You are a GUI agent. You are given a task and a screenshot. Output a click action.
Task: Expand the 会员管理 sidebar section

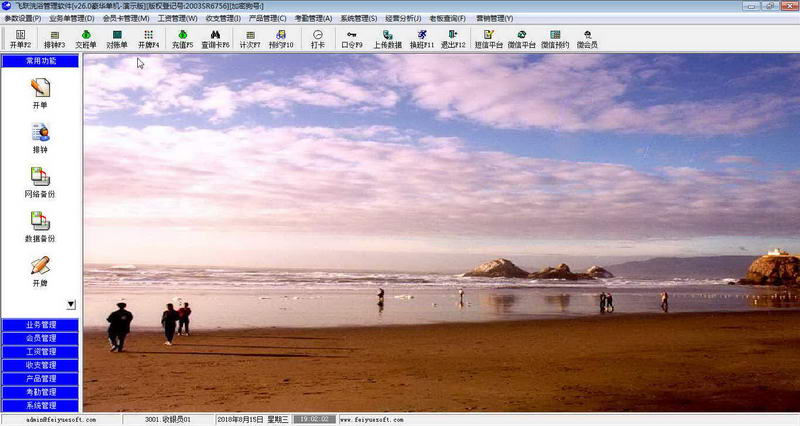coord(40,338)
